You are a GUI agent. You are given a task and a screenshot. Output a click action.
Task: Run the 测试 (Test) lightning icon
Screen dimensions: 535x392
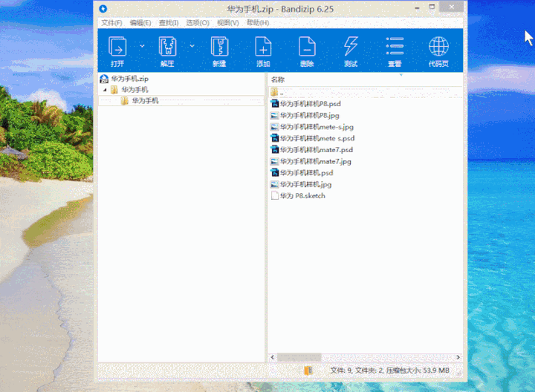[x=351, y=46]
